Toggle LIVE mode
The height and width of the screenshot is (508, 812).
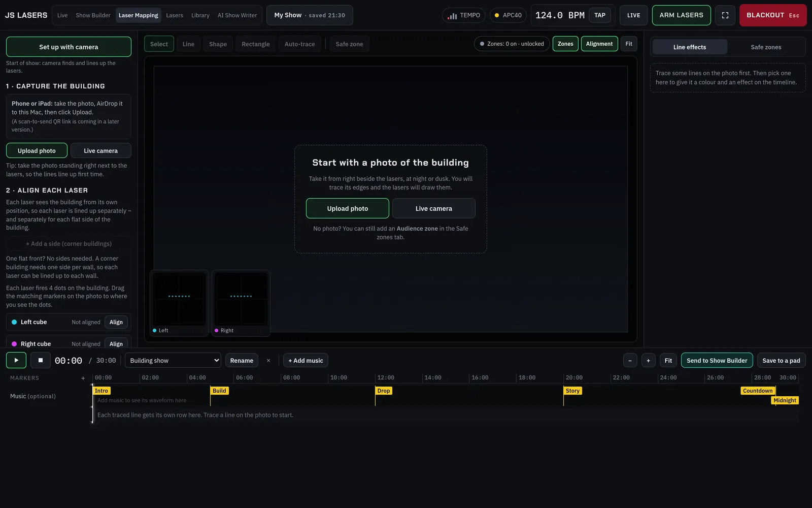tap(634, 15)
